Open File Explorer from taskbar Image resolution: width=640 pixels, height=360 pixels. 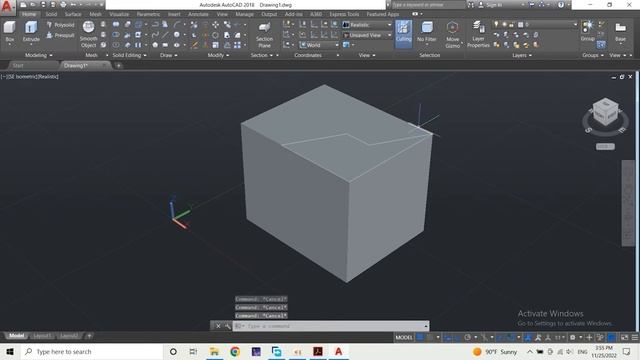coord(214,351)
